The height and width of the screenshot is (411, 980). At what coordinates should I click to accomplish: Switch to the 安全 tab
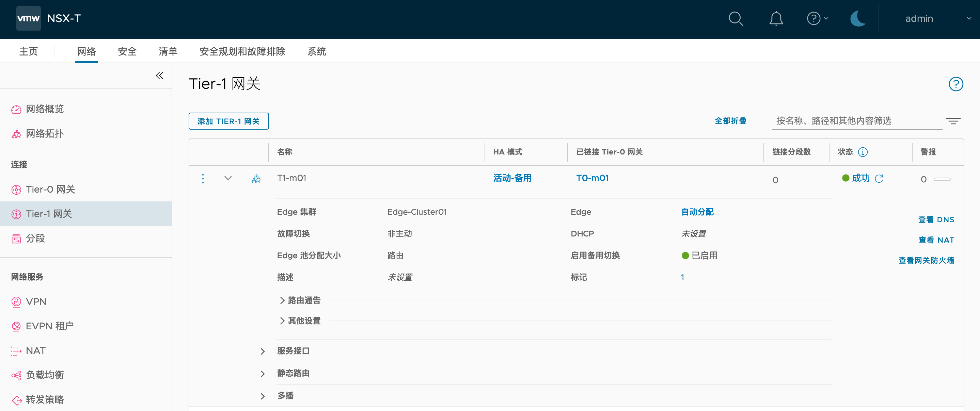click(x=127, y=51)
